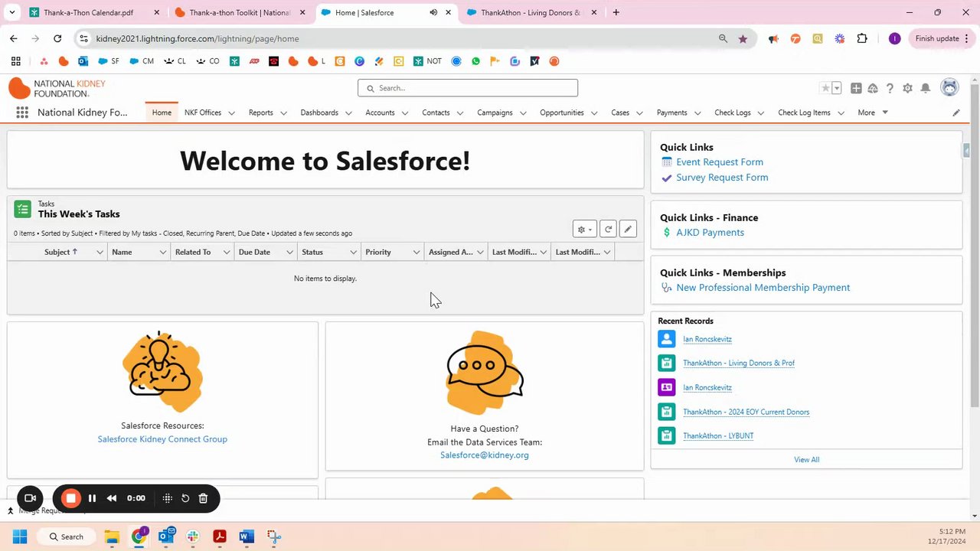This screenshot has width=980, height=551.
Task: Open the Salesforce App Launcher grid
Action: pyautogui.click(x=22, y=112)
